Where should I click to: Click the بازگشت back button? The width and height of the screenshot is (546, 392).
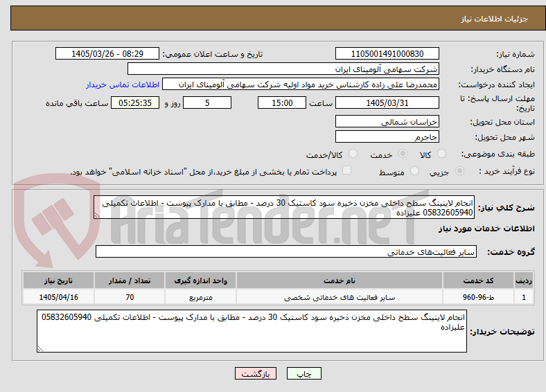click(256, 373)
